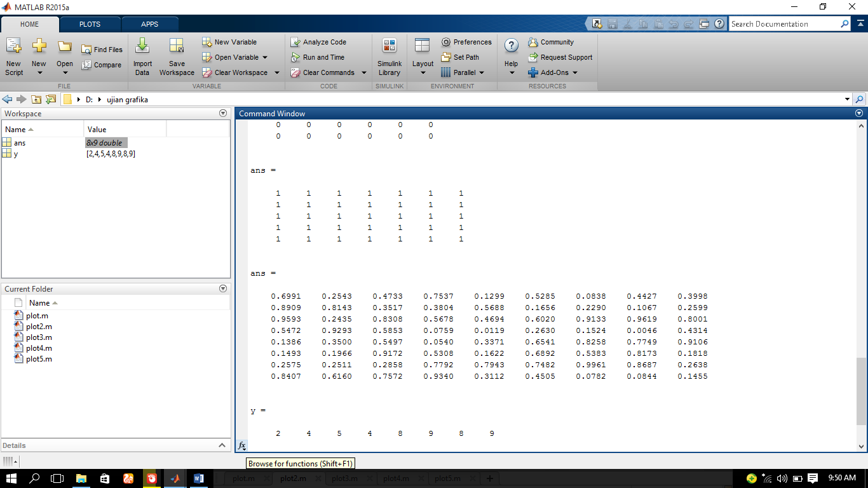Open the address bar folder history dropdown
The width and height of the screenshot is (868, 488).
[x=847, y=99]
